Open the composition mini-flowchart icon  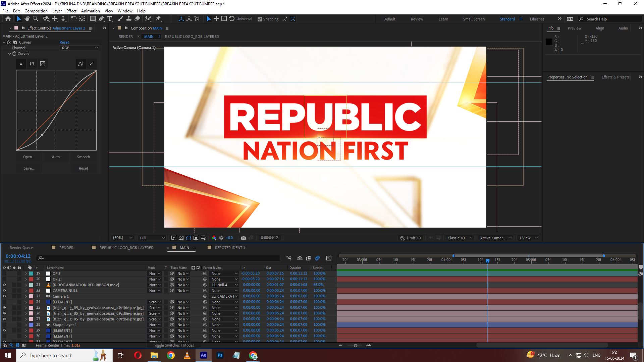[288, 258]
